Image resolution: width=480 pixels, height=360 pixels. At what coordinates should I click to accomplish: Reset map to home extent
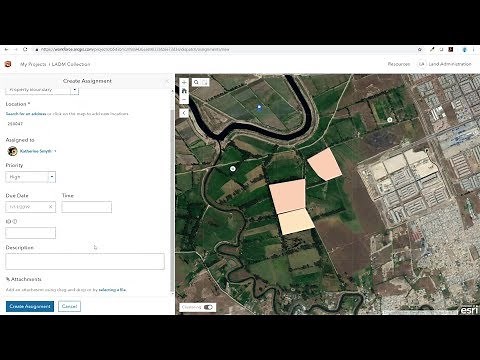tap(184, 91)
